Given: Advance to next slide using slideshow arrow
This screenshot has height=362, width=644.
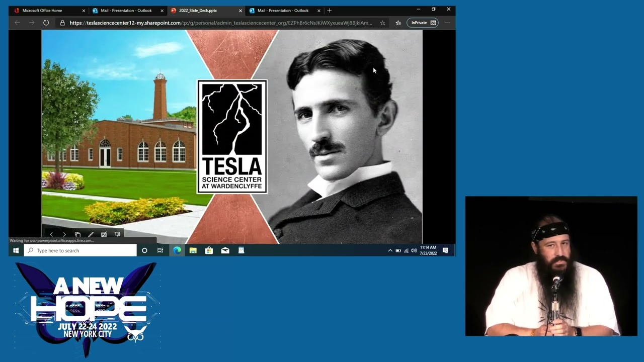Looking at the screenshot, I should (64, 234).
